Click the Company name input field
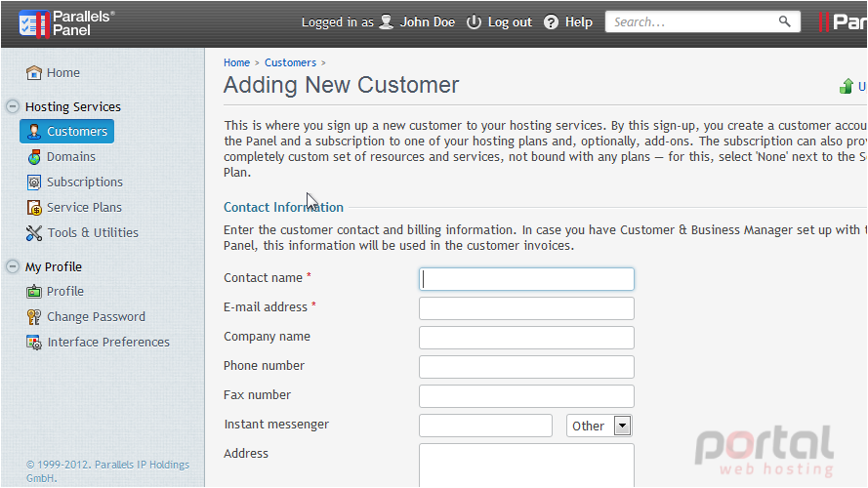868x488 pixels. coord(526,338)
